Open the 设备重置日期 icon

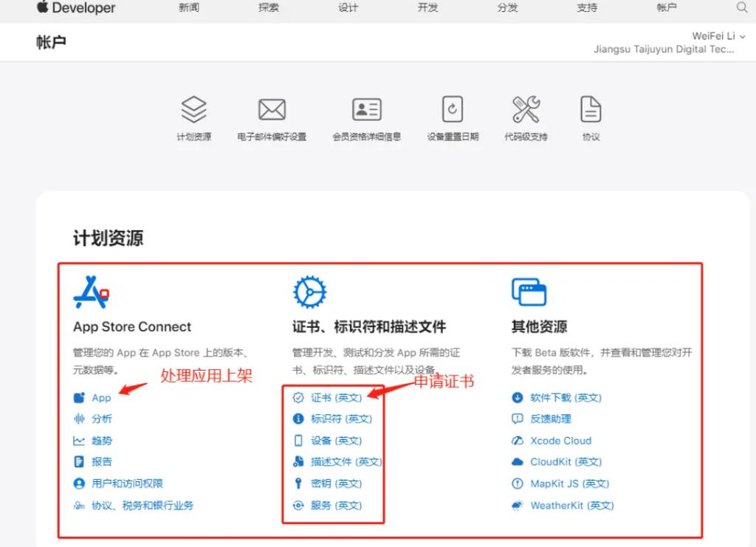click(x=452, y=110)
